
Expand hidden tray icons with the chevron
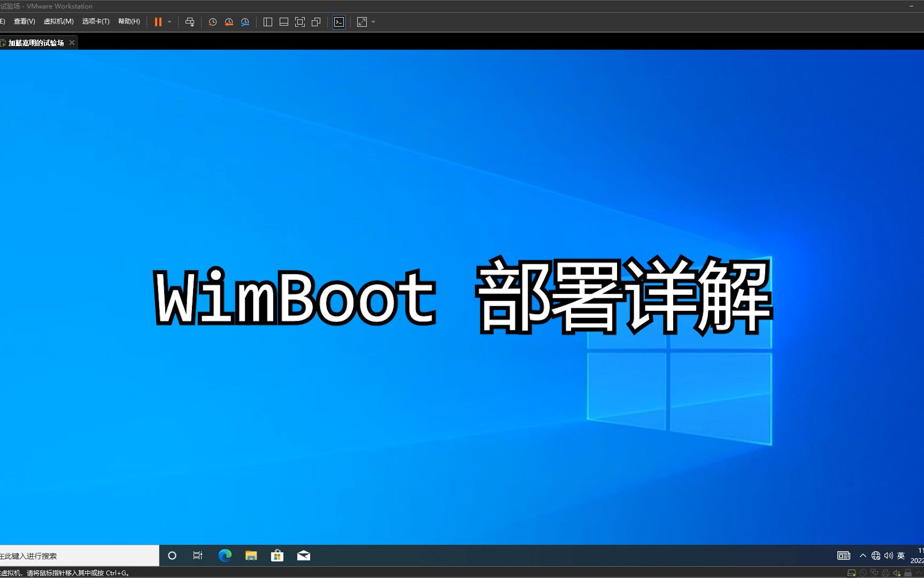click(x=863, y=556)
